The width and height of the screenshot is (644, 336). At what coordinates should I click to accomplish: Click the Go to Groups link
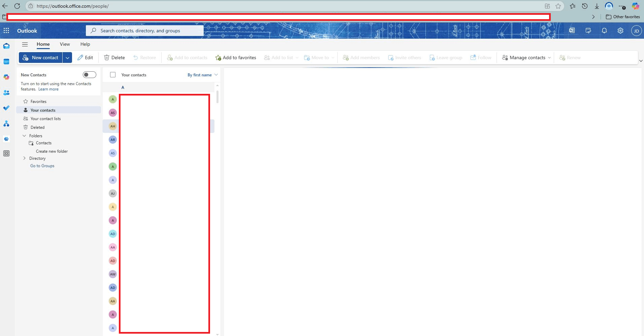coord(42,166)
